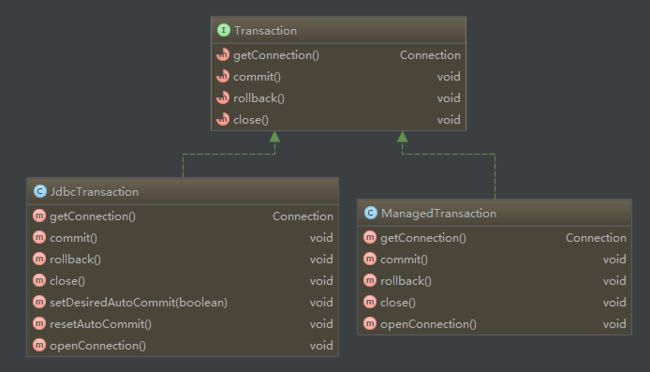Click Connection return type in JdbcTransaction node

(303, 216)
